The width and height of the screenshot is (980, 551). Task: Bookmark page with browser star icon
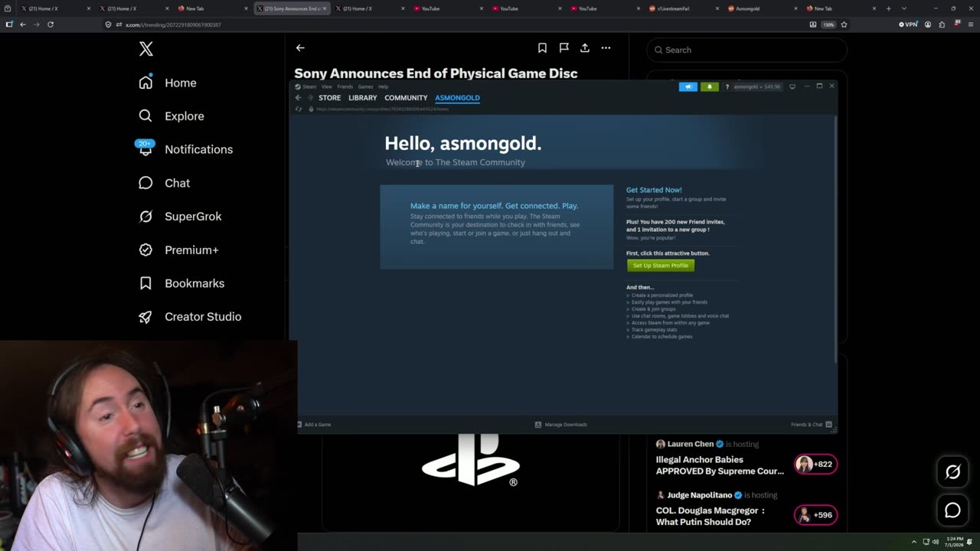(844, 24)
